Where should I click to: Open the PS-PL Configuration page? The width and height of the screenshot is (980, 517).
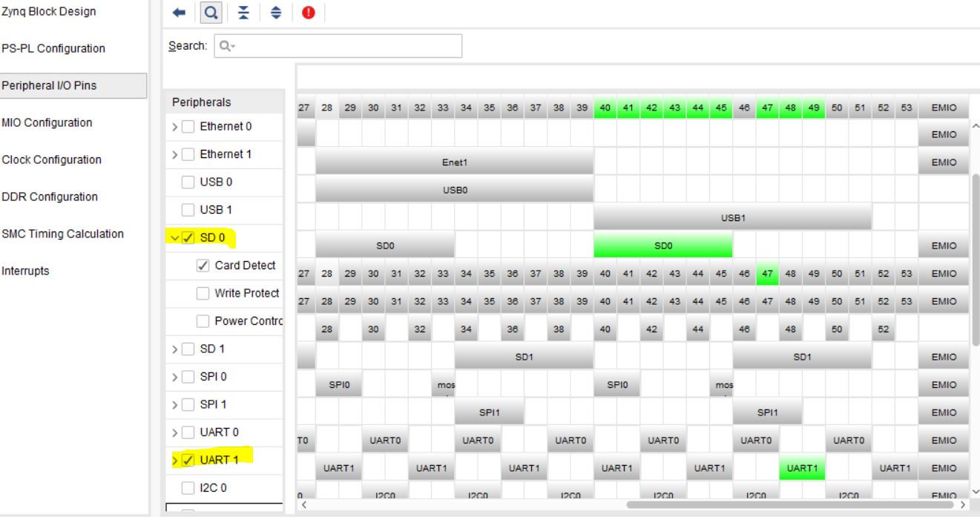[x=53, y=49]
